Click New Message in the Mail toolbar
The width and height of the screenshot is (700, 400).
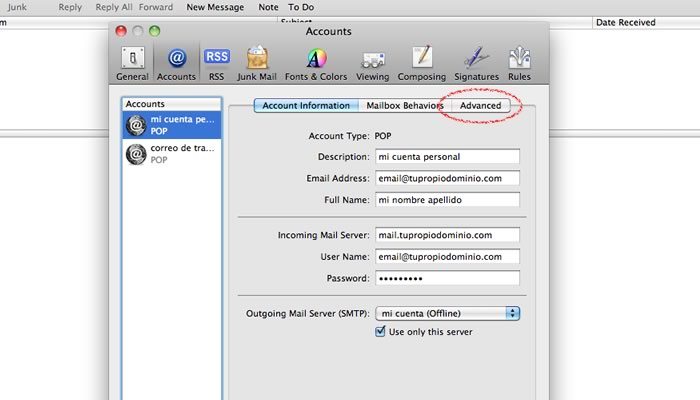point(215,7)
